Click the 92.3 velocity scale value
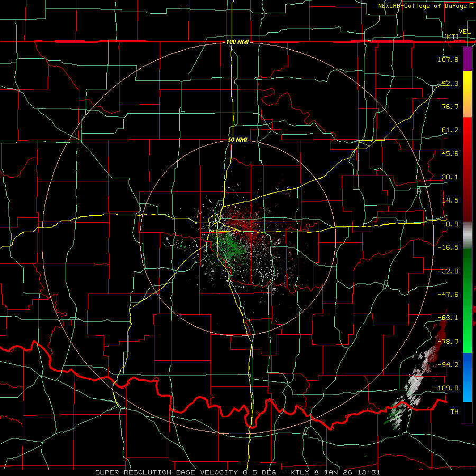 coord(450,83)
